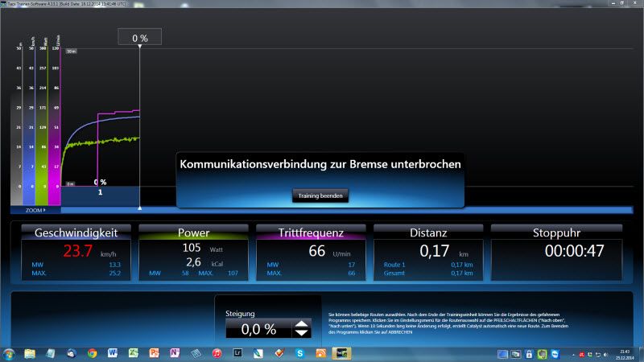
Task: Click the Route 1 distance row
Action: 428,265
